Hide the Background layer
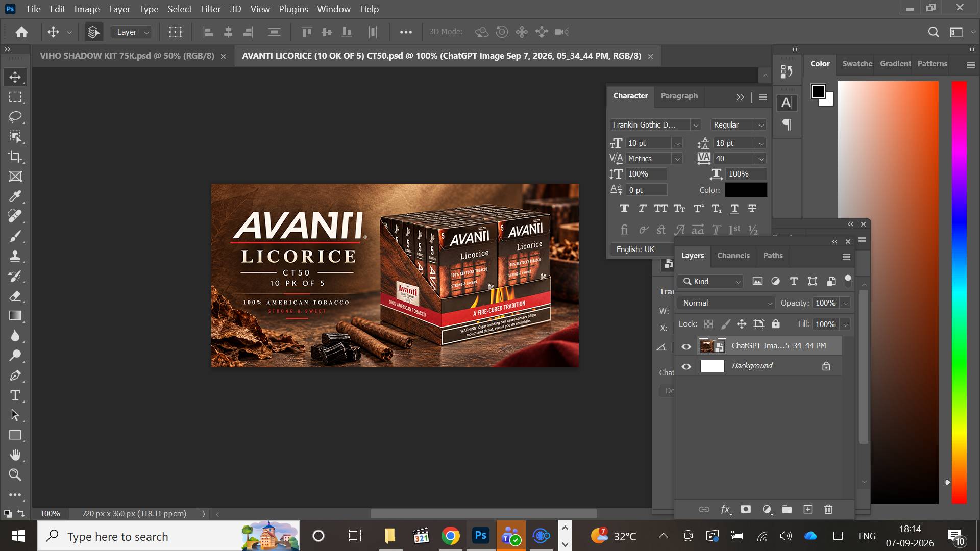Image resolution: width=980 pixels, height=551 pixels. pos(687,366)
